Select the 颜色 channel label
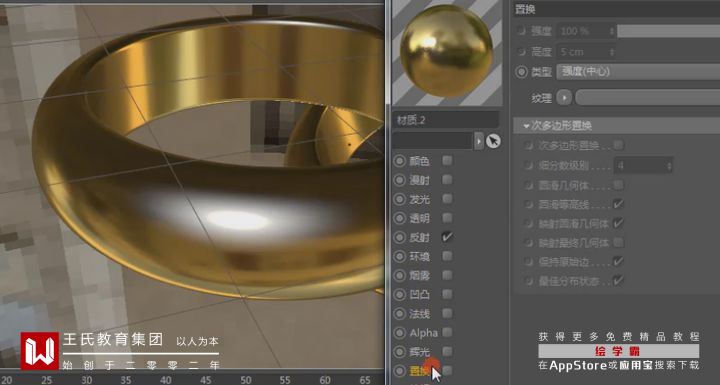Screen dimensions: 720x385 tap(419, 161)
